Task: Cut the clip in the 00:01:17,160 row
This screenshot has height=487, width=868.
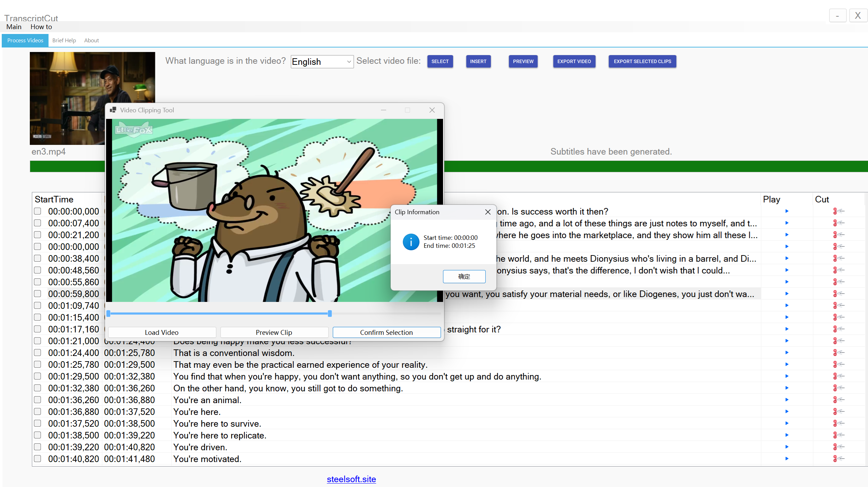Action: (839, 329)
